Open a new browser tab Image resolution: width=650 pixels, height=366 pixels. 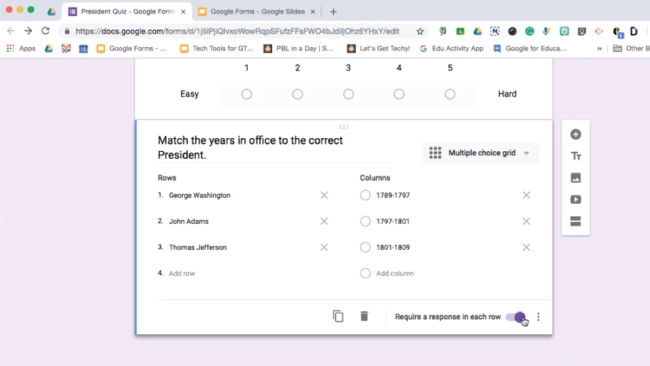click(x=333, y=12)
